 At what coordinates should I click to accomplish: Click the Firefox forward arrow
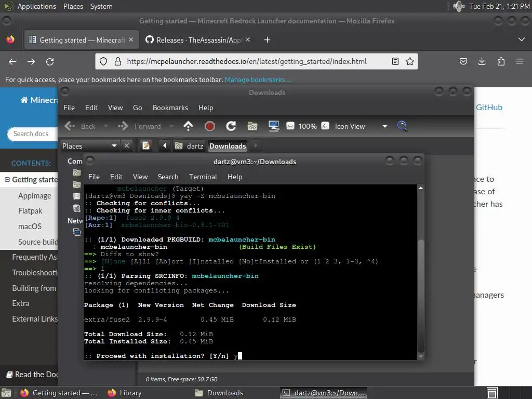click(x=31, y=62)
